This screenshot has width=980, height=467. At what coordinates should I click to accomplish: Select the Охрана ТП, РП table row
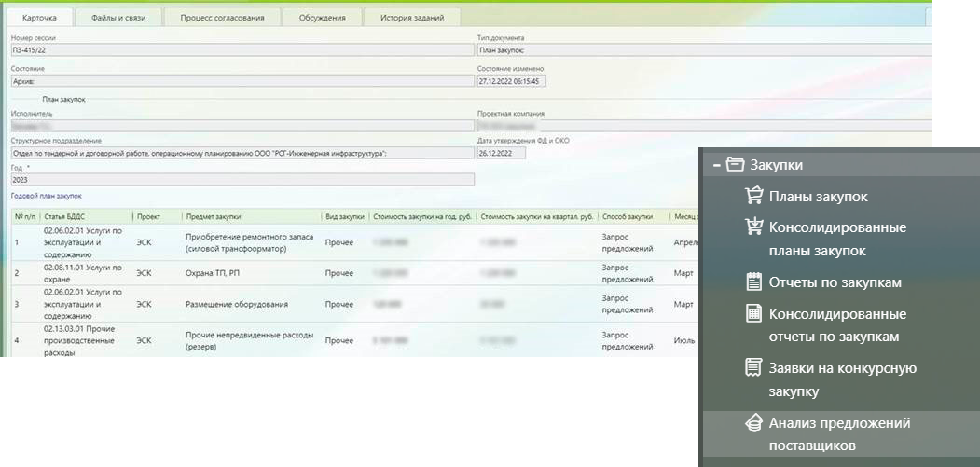214,273
